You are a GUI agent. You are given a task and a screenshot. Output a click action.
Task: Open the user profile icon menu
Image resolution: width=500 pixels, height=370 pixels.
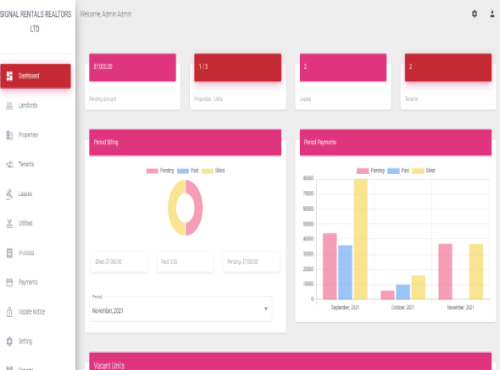pyautogui.click(x=492, y=14)
